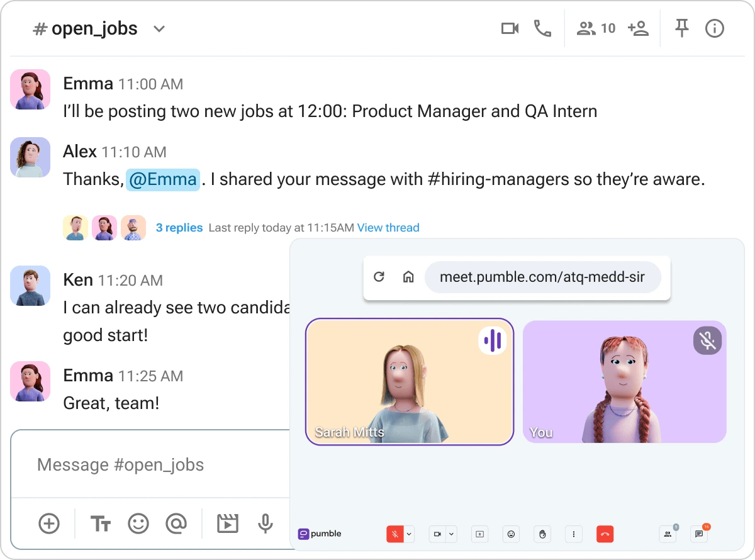
Task: Start a video call from the channel header
Action: coord(510,28)
